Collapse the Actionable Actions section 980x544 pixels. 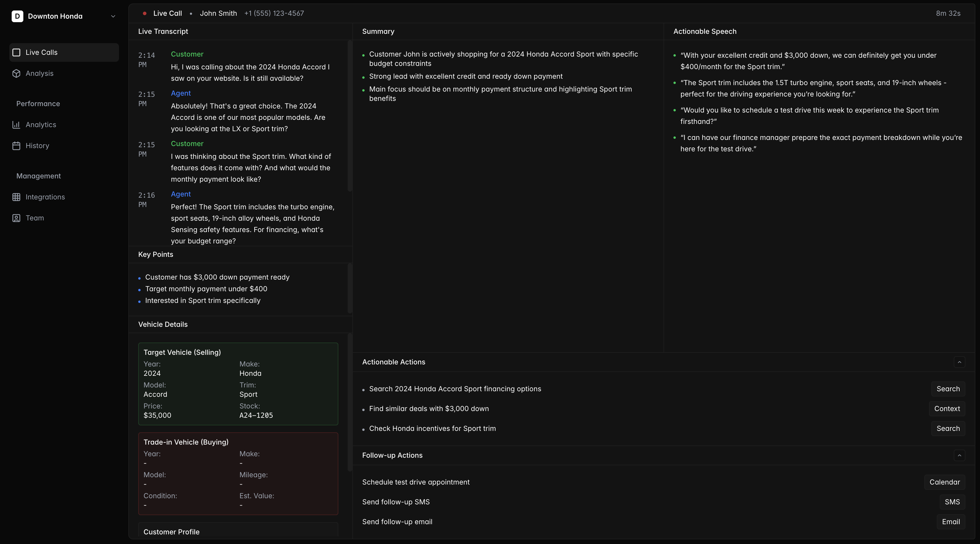[959, 362]
